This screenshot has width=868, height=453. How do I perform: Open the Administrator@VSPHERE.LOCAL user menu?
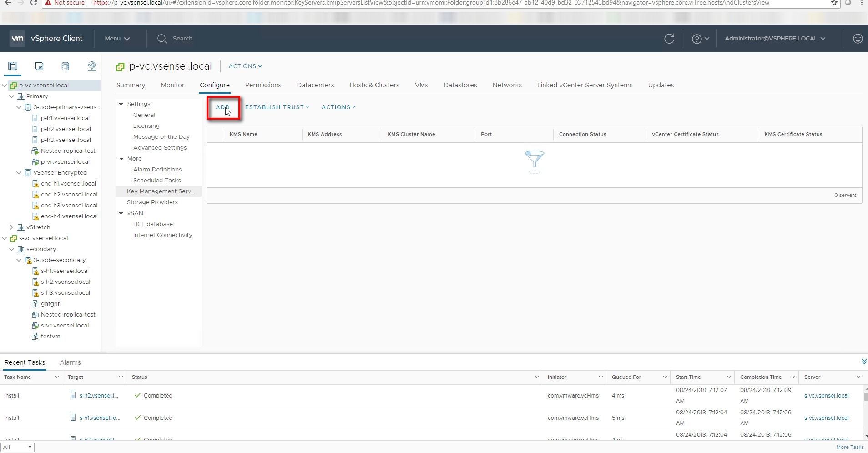(774, 39)
